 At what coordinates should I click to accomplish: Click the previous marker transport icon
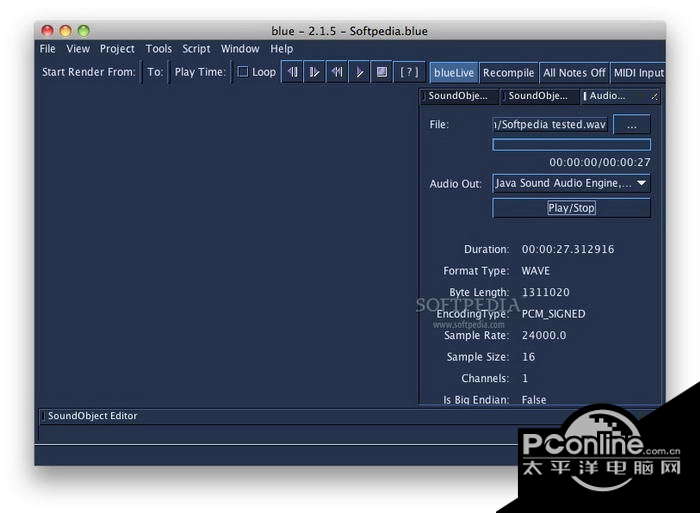pyautogui.click(x=292, y=72)
